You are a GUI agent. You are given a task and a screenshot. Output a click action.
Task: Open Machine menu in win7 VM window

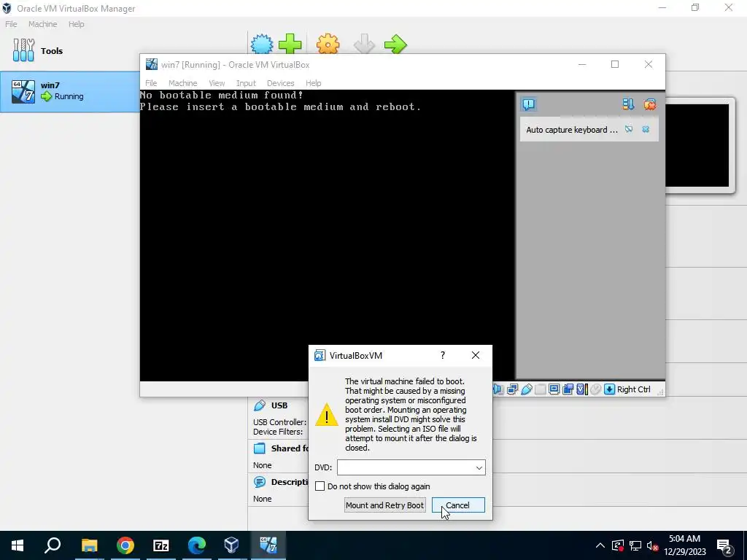click(x=182, y=83)
